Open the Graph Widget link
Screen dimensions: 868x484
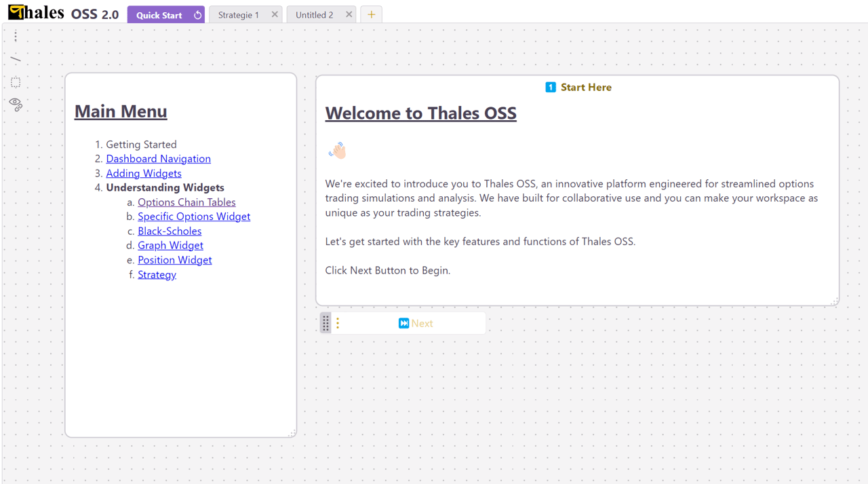[x=170, y=245]
